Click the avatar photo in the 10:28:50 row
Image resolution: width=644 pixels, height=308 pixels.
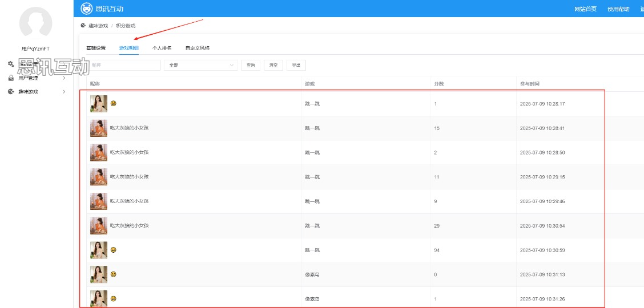(99, 152)
